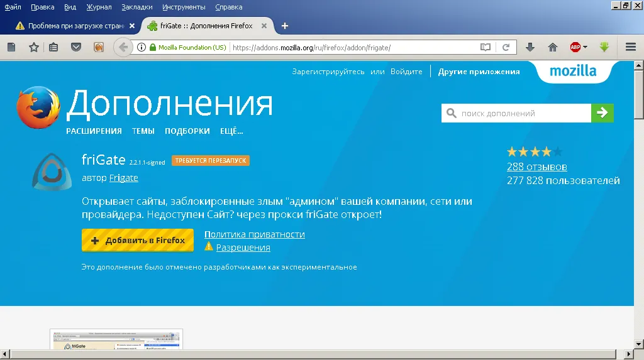This screenshot has height=360, width=644.
Task: Click the mozilla logo tab
Action: coord(573,72)
